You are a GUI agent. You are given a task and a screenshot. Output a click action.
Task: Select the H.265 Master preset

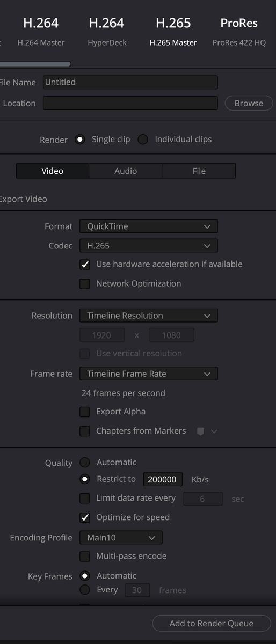point(173,31)
